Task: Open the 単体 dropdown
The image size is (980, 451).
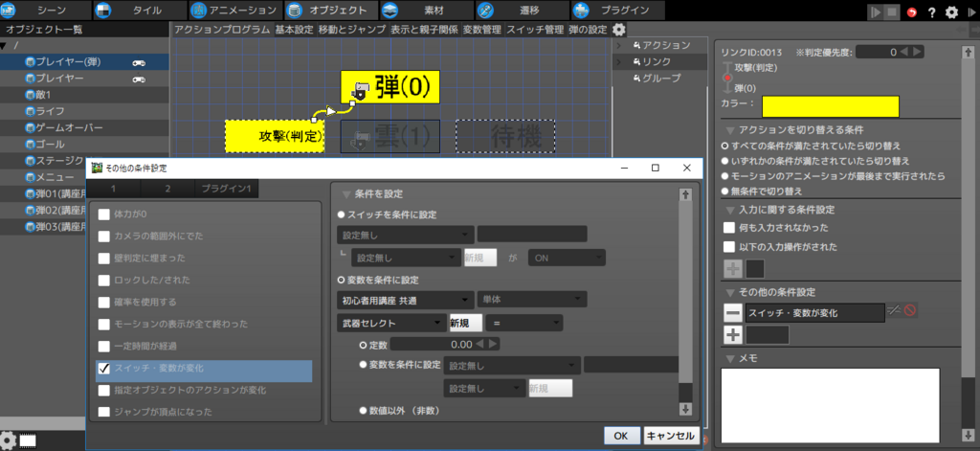Action: 532,300
